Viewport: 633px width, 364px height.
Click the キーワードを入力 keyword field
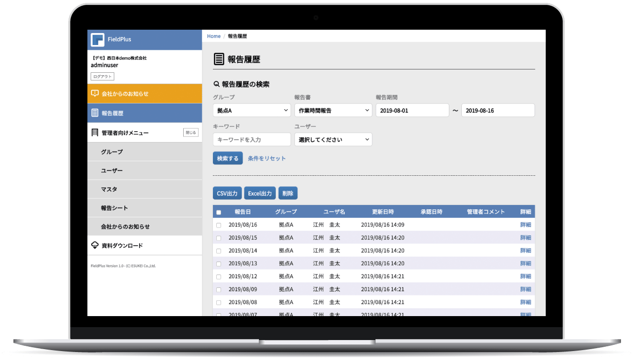[x=252, y=139]
